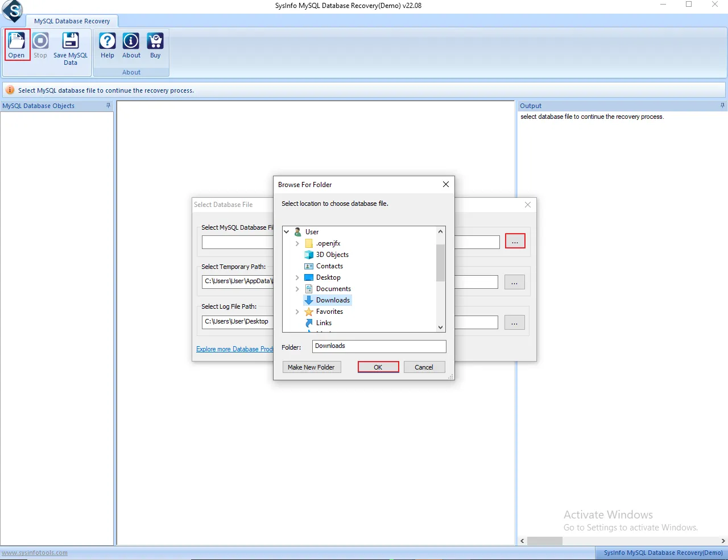
Task: Close the Browse For Folder dialog
Action: 446,184
